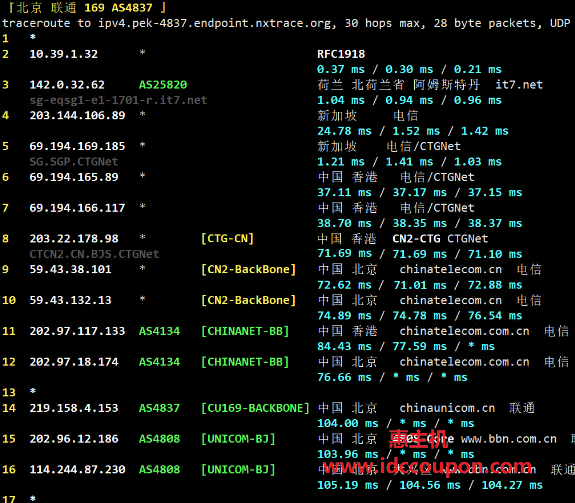Select hostname sg-eqsg1-e1-1701-r.it7.net

118,100
